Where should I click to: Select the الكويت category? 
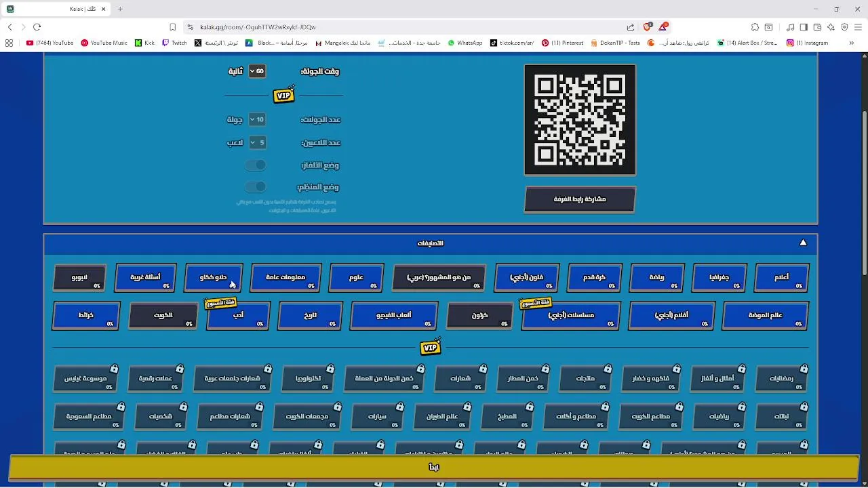[x=163, y=316]
